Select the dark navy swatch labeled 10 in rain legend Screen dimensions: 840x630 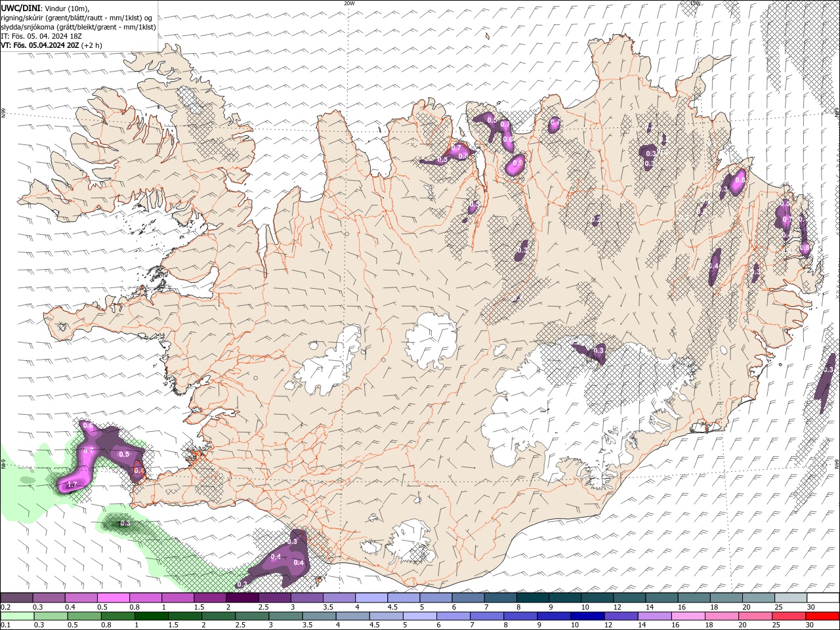[x=587, y=616]
